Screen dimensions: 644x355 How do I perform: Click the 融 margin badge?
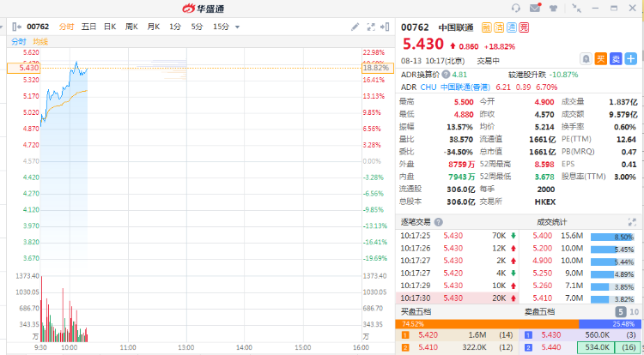point(486,28)
